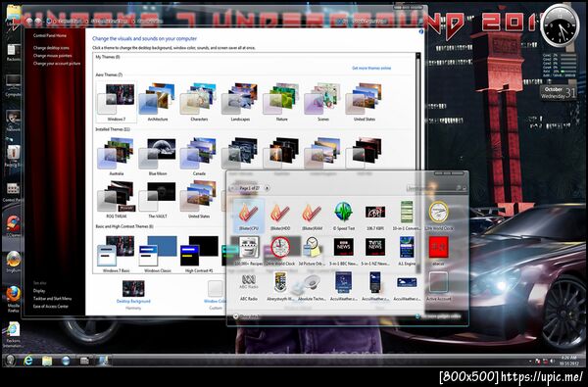Open Ease of Access Center link
Image resolution: width=588 pixels, height=387 pixels.
click(x=51, y=307)
